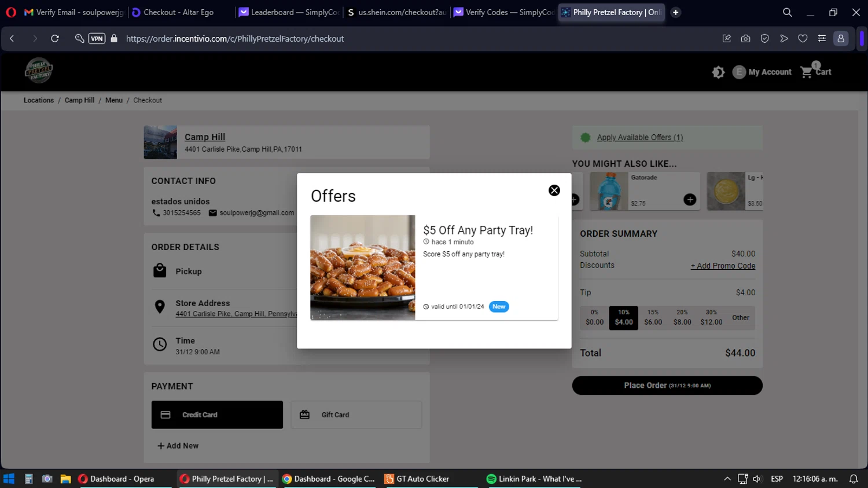
Task: Open Dashboard - Google Chrome taskbar item
Action: (329, 479)
